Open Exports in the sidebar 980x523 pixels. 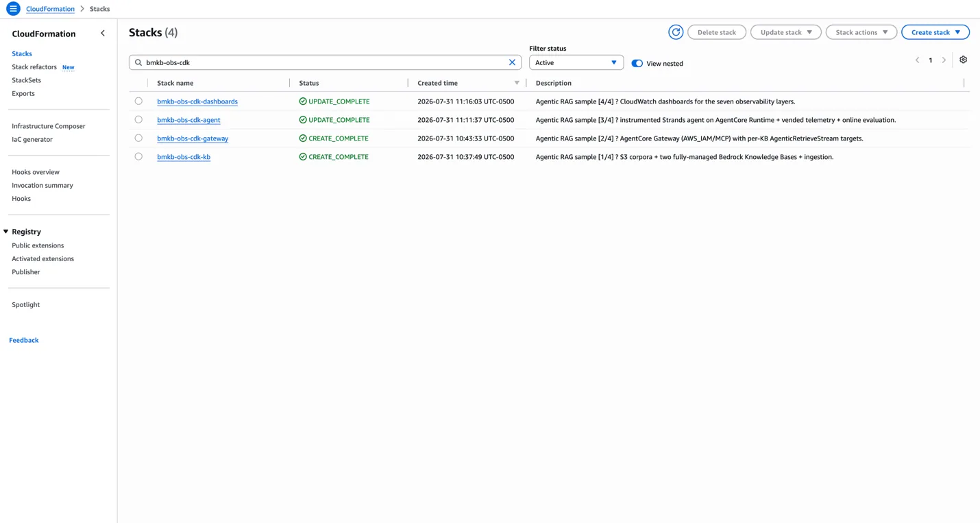pos(23,93)
